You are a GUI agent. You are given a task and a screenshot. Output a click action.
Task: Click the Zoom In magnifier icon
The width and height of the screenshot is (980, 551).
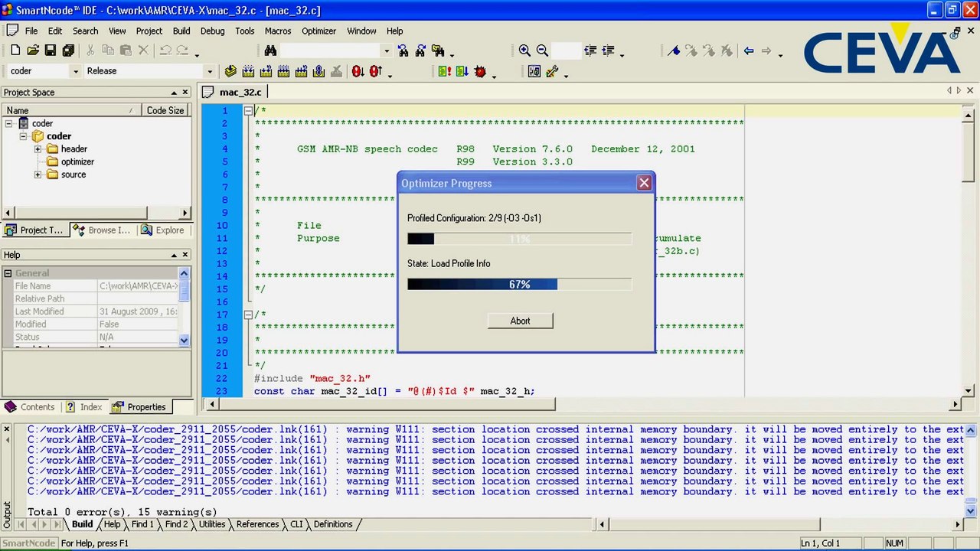[524, 51]
